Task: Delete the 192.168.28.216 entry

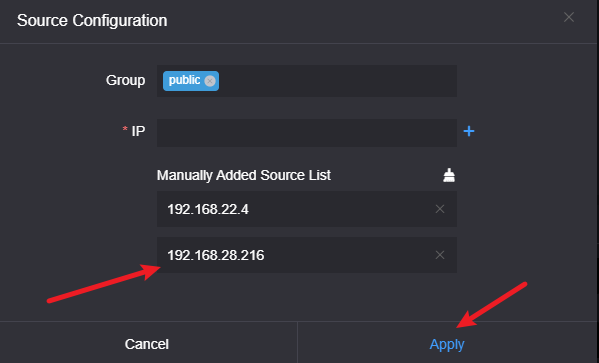Action: tap(440, 255)
